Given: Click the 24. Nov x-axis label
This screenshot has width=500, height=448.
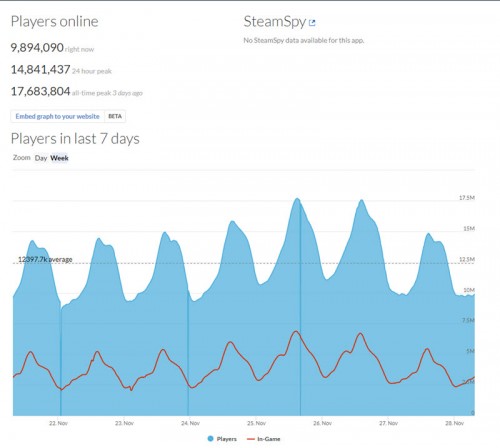Looking at the screenshot, I should (190, 423).
